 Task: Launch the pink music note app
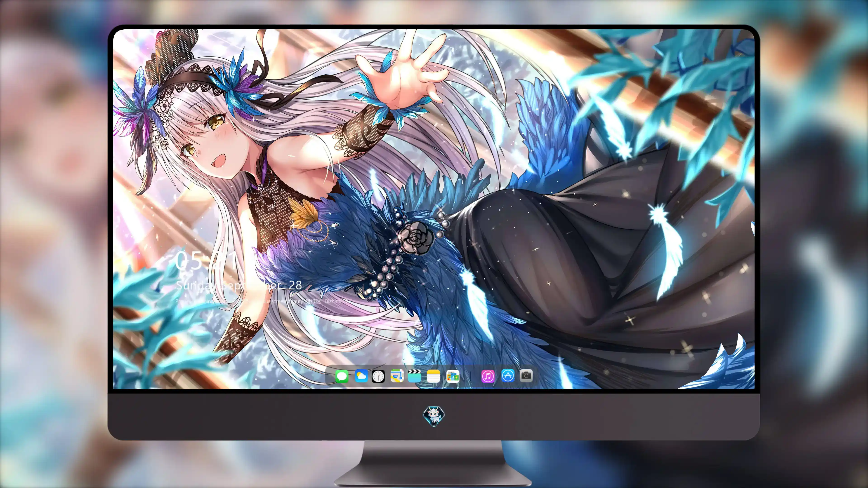[x=488, y=376]
